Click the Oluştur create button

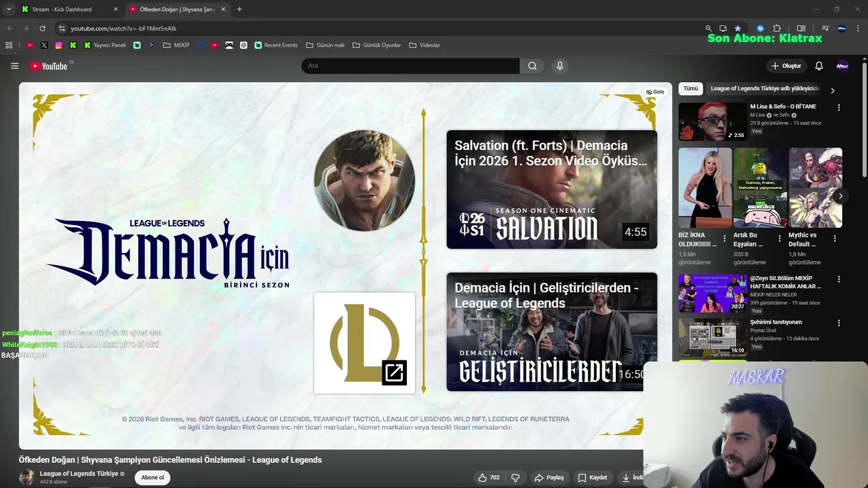coord(787,66)
